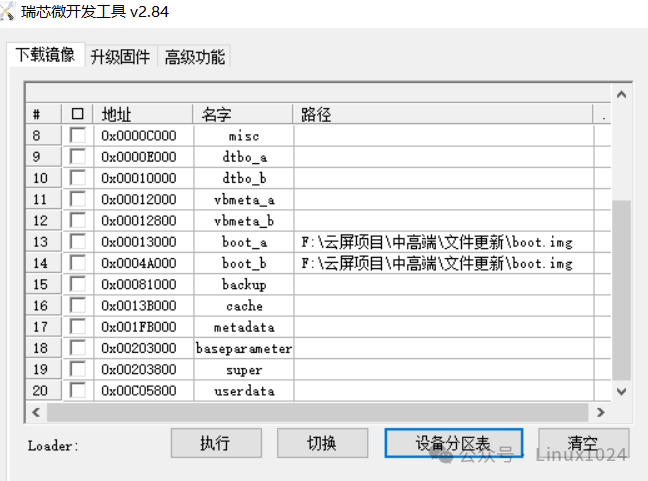Click the horizontal scrollbar right arrow

(x=600, y=412)
